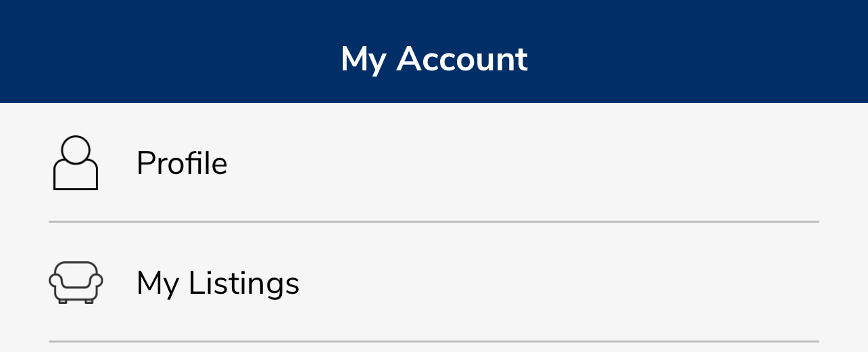Choose the head-and-shoulders outline icon
Viewport: 868px width, 352px height.
(76, 163)
